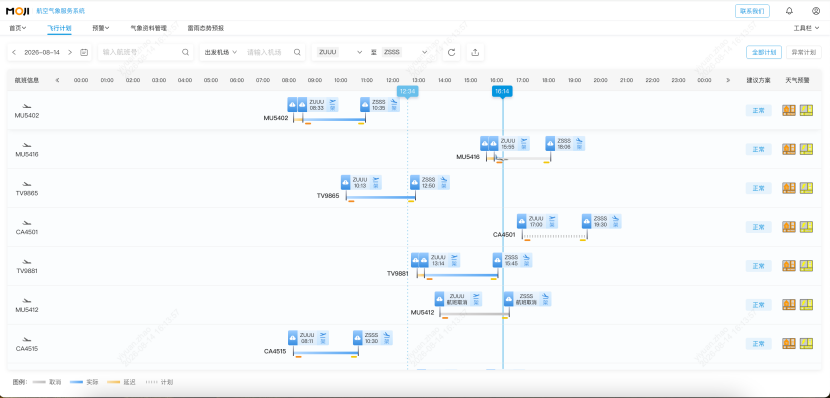Viewport: 830px width, 398px height.
Task: Click 正常 suggestion for MU5416
Action: (x=759, y=149)
